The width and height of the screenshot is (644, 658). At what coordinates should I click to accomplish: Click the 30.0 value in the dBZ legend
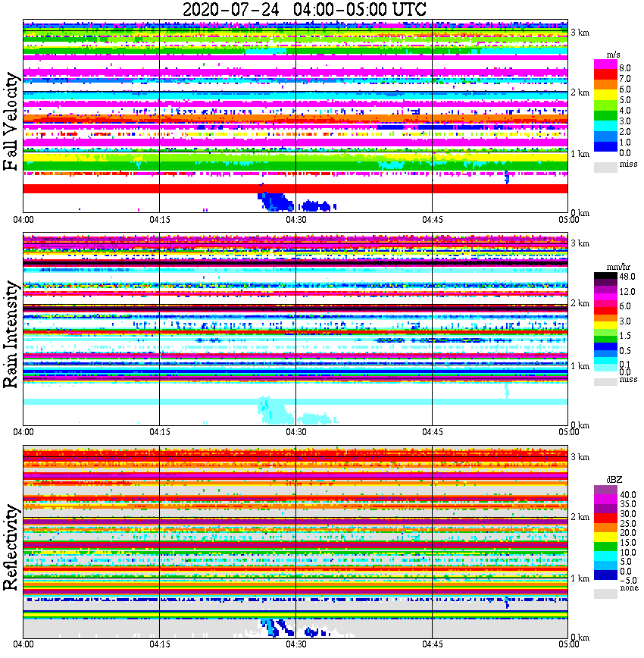click(x=628, y=514)
